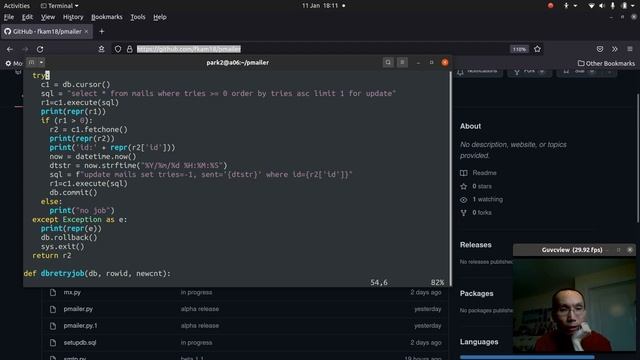
Task: Reload the GitHub page
Action: tap(40, 49)
